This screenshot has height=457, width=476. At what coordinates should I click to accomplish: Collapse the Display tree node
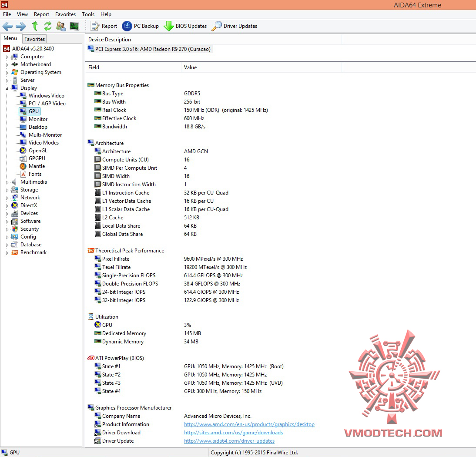pyautogui.click(x=7, y=88)
